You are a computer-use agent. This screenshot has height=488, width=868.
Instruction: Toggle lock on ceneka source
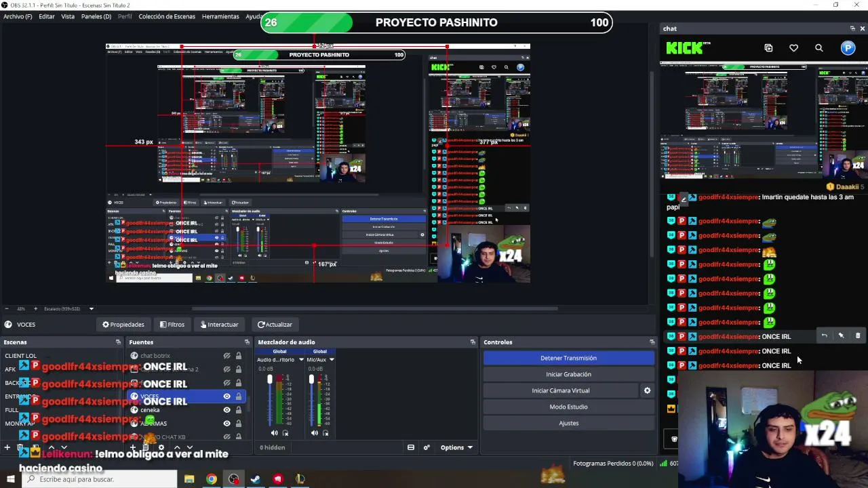click(239, 410)
